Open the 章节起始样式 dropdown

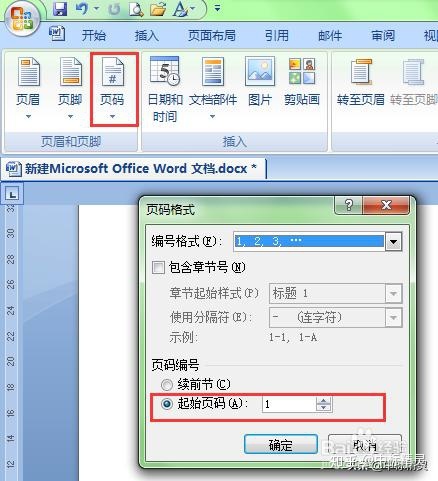point(393,294)
